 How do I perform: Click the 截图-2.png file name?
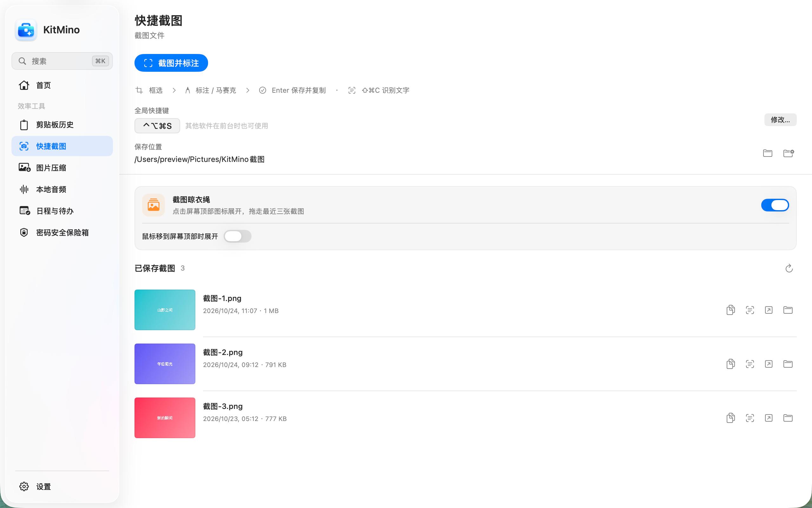click(223, 352)
